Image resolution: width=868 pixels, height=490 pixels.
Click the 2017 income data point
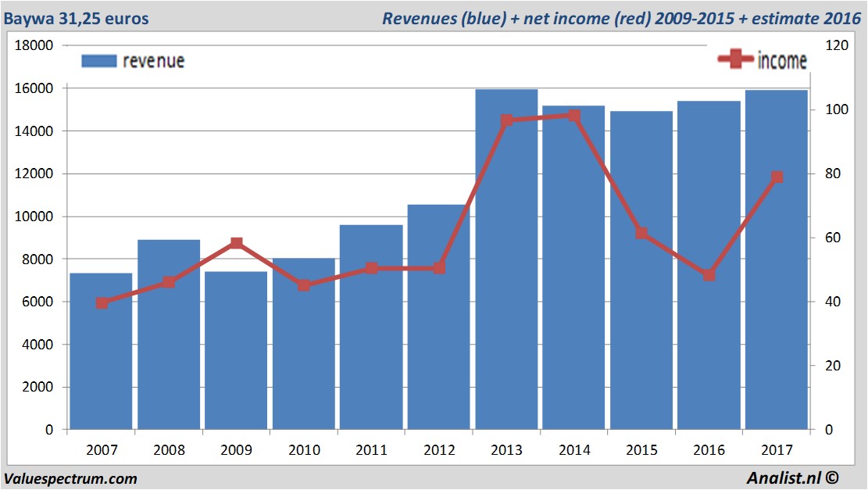(x=777, y=177)
